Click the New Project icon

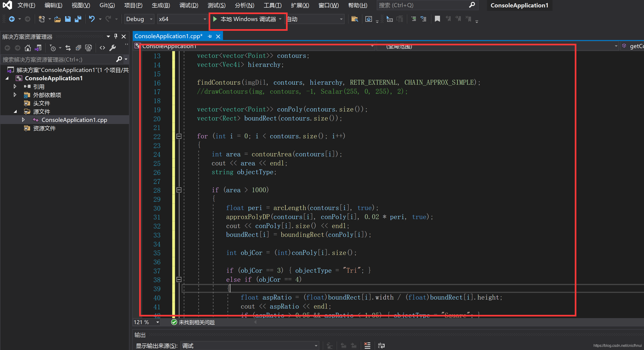(x=41, y=19)
